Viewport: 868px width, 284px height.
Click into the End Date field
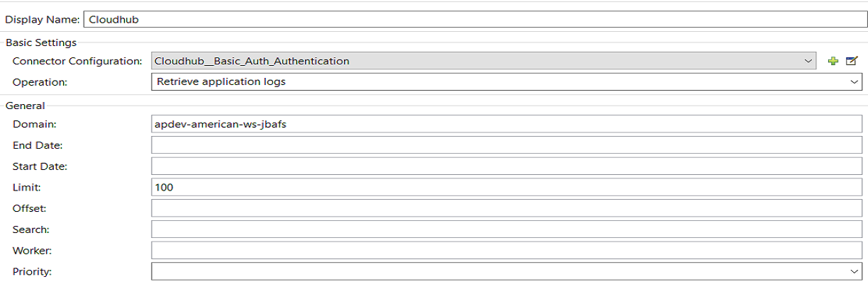[x=506, y=145]
